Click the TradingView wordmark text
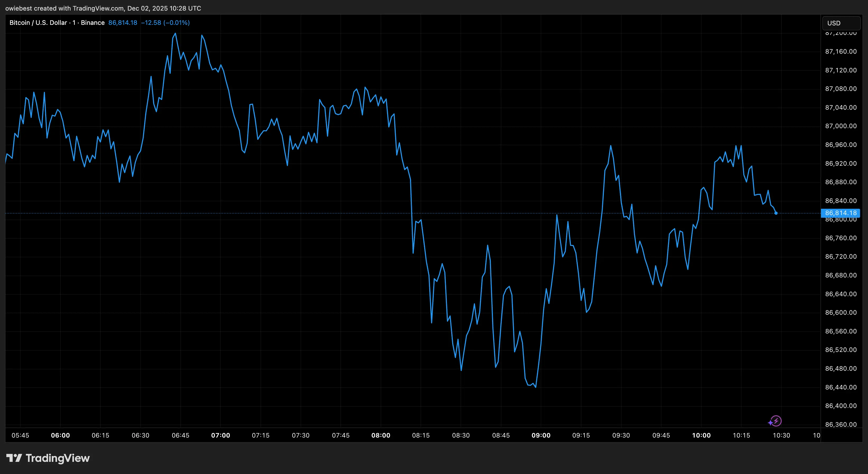This screenshot has height=474, width=868. [x=58, y=458]
